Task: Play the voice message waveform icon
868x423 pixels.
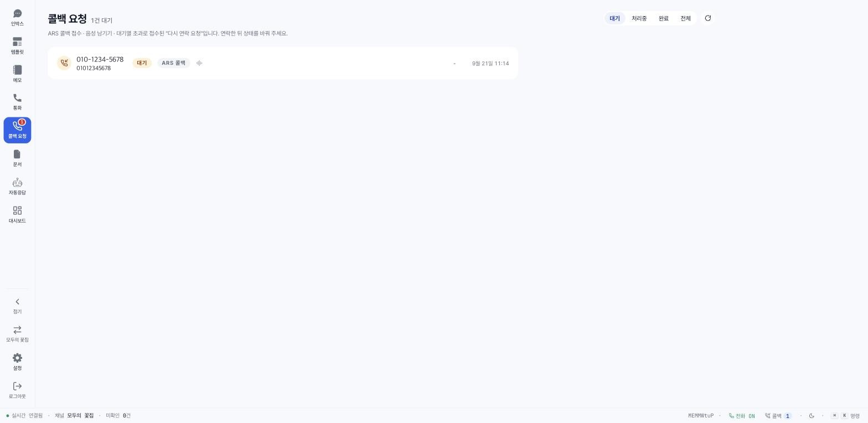Action: [199, 63]
